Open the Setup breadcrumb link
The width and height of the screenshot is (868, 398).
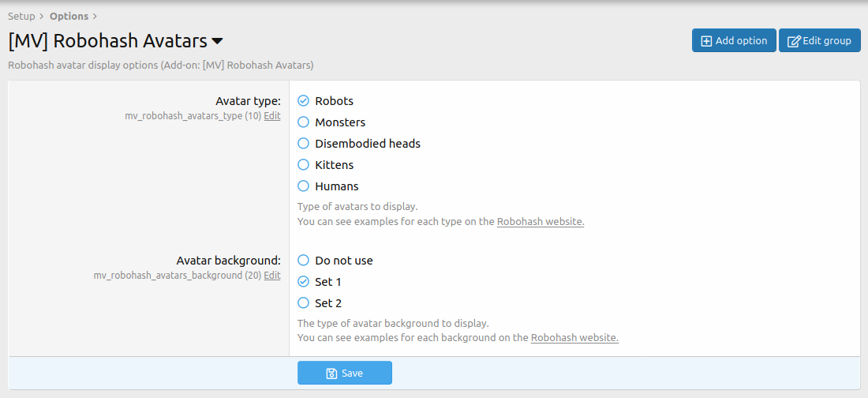pos(21,16)
